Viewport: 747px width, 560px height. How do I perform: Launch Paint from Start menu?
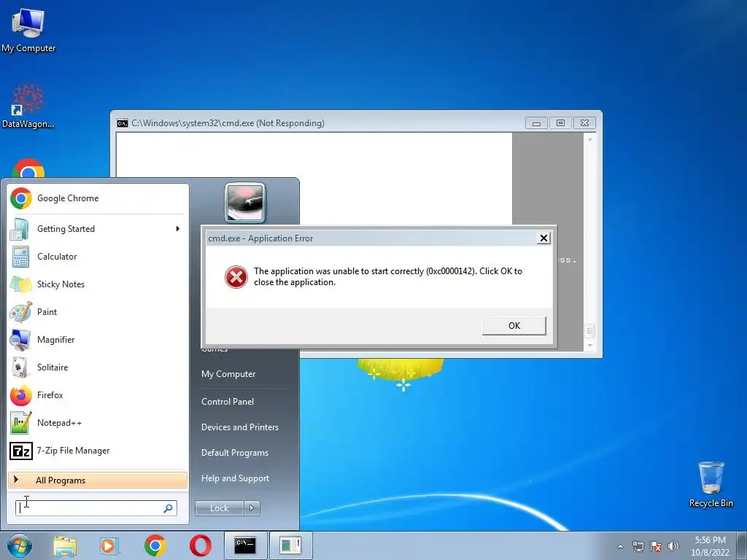(x=98, y=312)
